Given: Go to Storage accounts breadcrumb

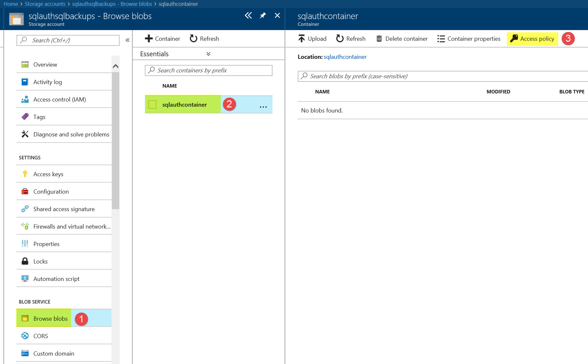Looking at the screenshot, I should tap(45, 4).
